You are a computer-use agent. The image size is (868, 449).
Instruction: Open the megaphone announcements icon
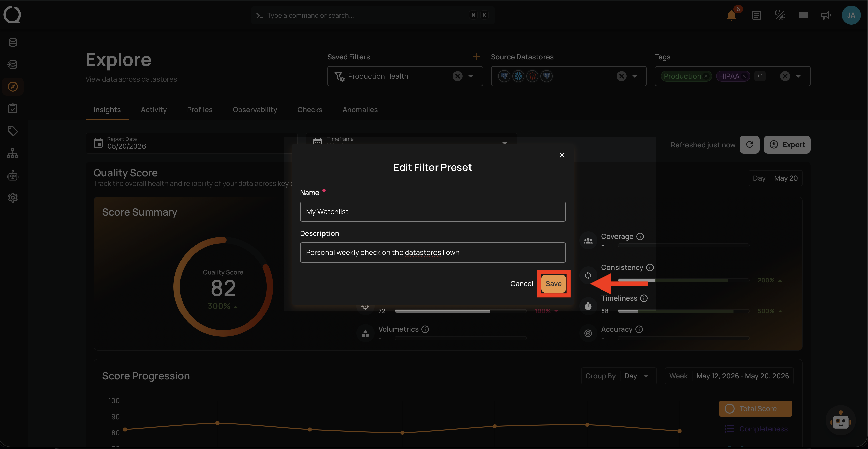pos(826,15)
